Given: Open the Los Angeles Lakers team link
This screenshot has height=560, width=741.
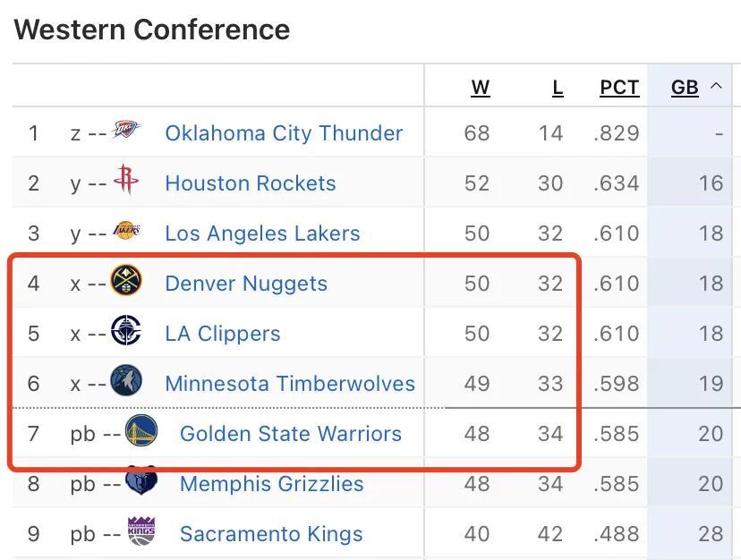Looking at the screenshot, I should [262, 233].
